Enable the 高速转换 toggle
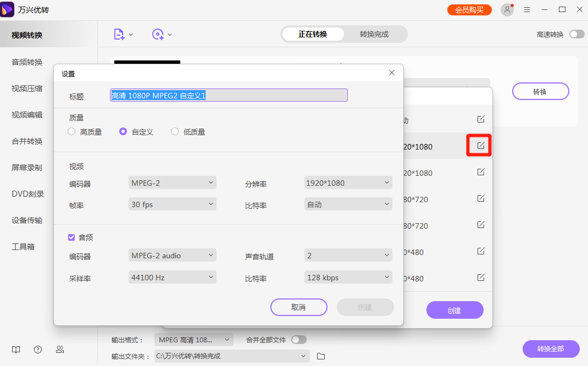Screen dimensions: 588x366 tap(576, 34)
